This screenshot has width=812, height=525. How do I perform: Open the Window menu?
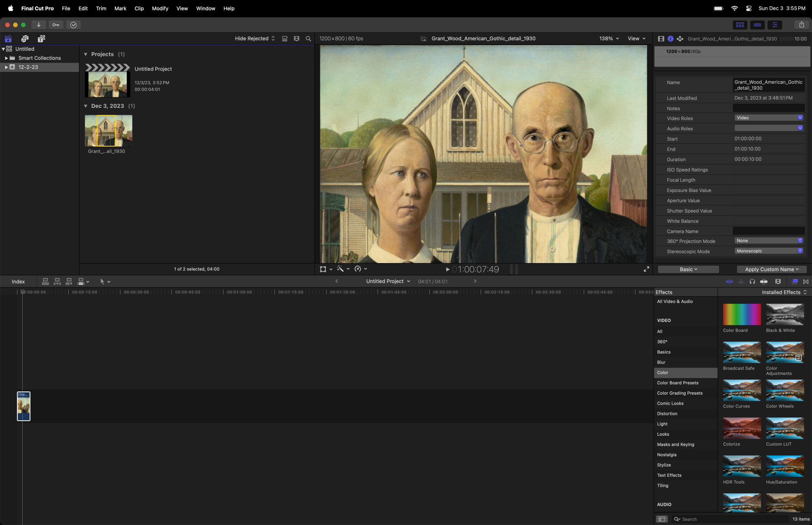click(206, 8)
